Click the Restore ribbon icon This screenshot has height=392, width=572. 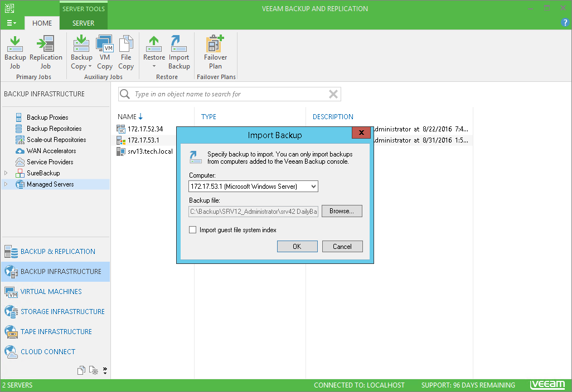pos(154,52)
